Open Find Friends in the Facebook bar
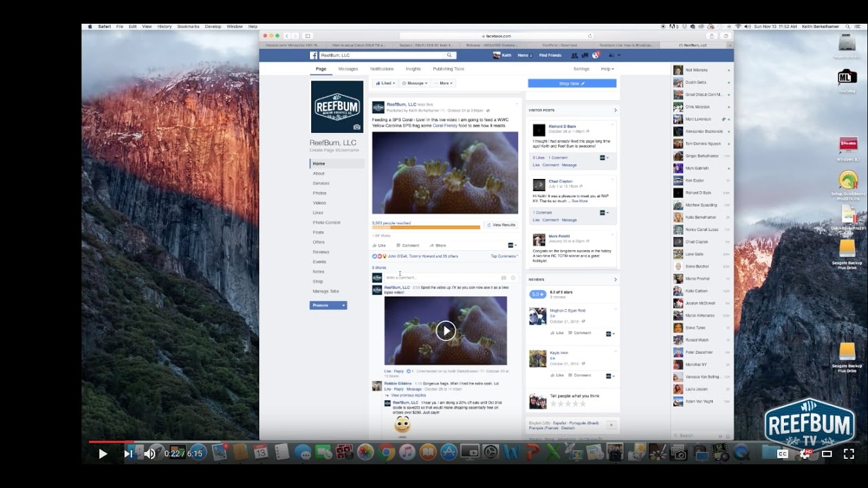Screen dimensions: 868x488 click(x=550, y=55)
